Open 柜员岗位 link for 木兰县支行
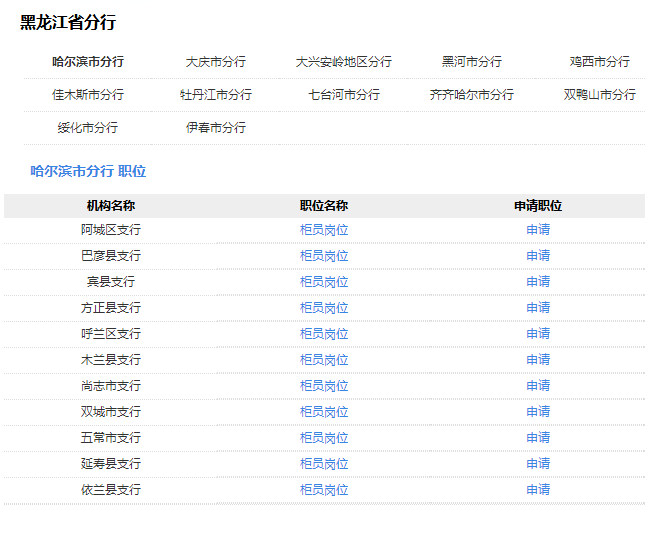 tap(324, 360)
